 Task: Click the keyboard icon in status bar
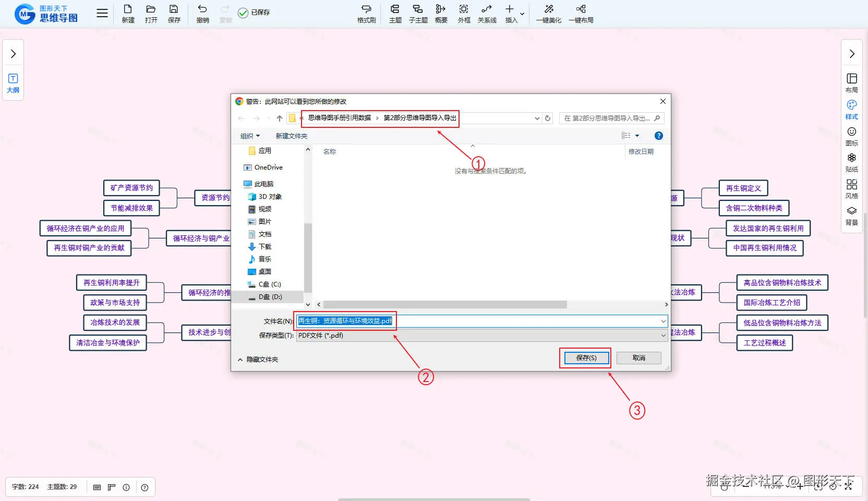(97, 487)
